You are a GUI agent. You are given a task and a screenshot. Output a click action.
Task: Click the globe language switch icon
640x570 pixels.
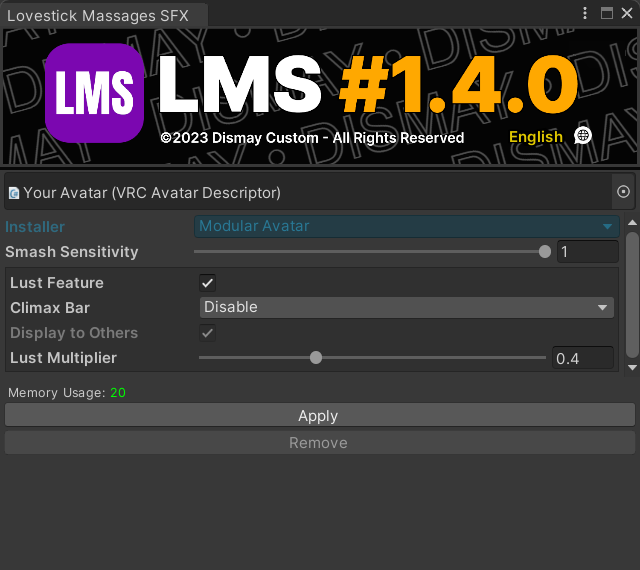coord(582,136)
